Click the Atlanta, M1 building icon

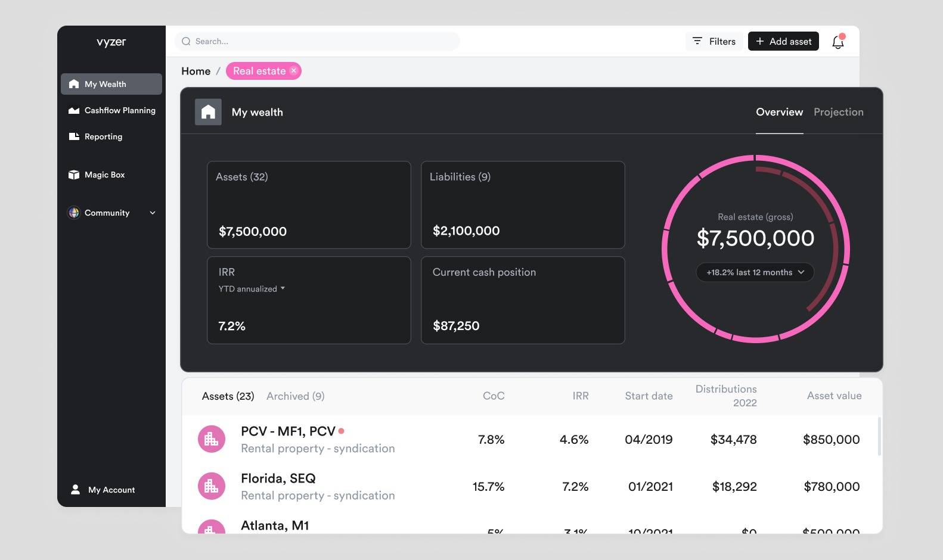pos(211,527)
